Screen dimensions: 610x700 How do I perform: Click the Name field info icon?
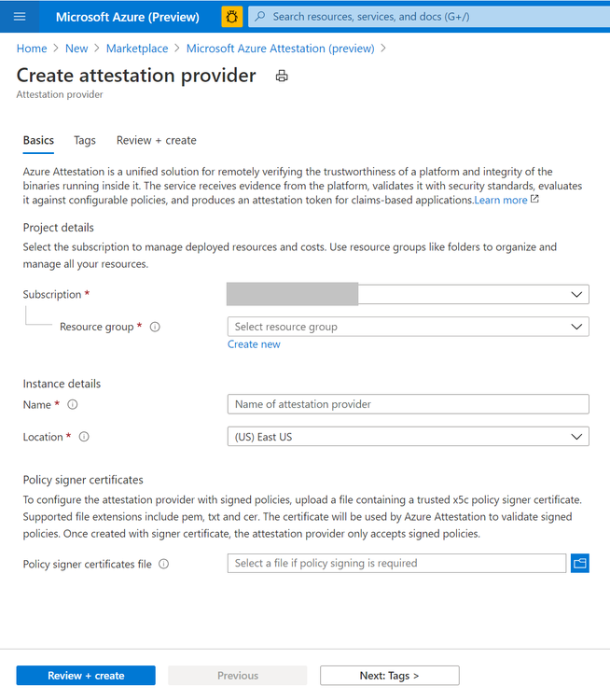(x=73, y=404)
